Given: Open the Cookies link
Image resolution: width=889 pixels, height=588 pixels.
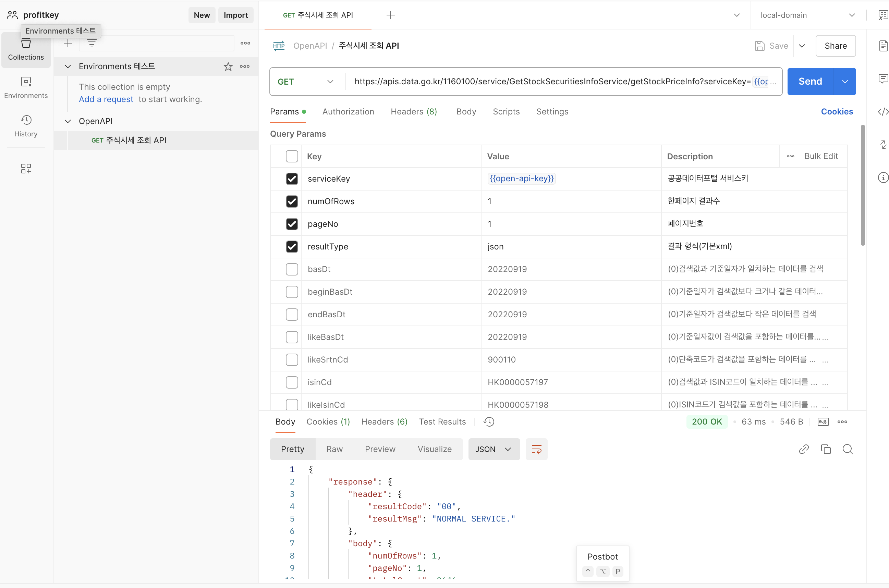Looking at the screenshot, I should (x=837, y=112).
